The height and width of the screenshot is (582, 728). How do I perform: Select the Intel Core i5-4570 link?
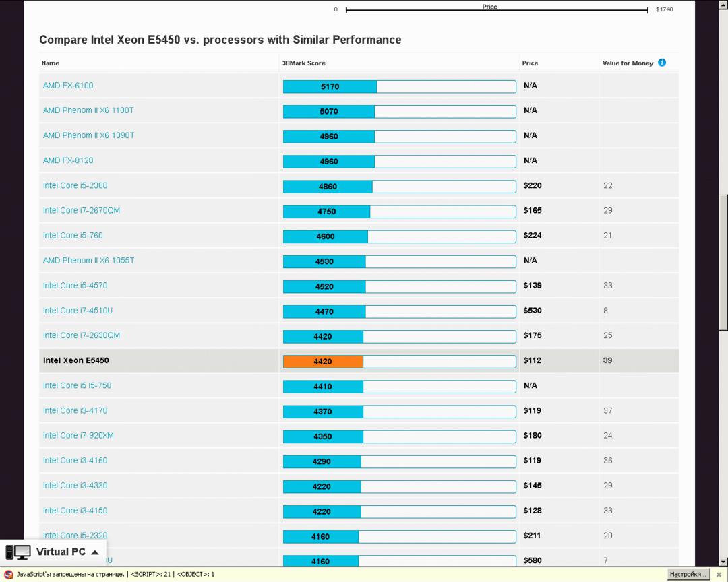(75, 286)
